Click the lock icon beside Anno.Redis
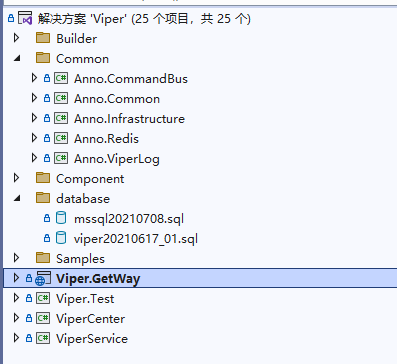This screenshot has height=364, width=397. click(47, 138)
